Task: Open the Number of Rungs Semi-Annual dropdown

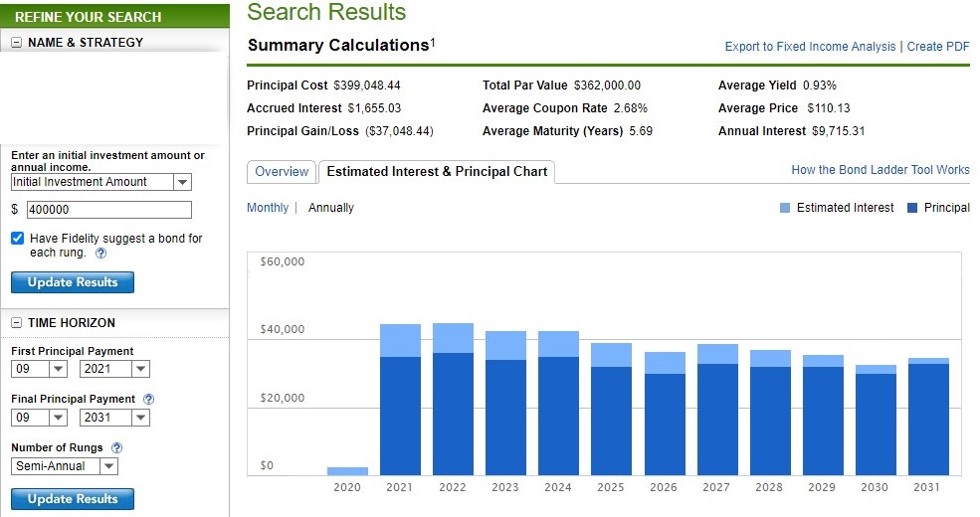Action: tap(107, 466)
